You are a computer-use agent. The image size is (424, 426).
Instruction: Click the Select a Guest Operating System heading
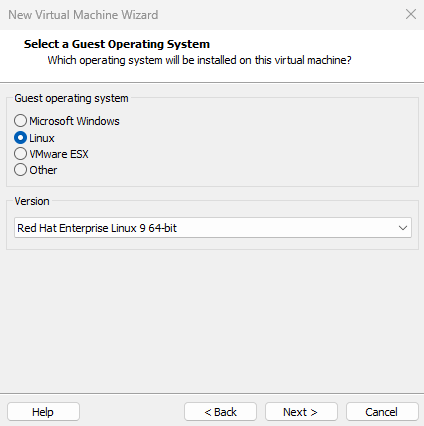click(117, 44)
